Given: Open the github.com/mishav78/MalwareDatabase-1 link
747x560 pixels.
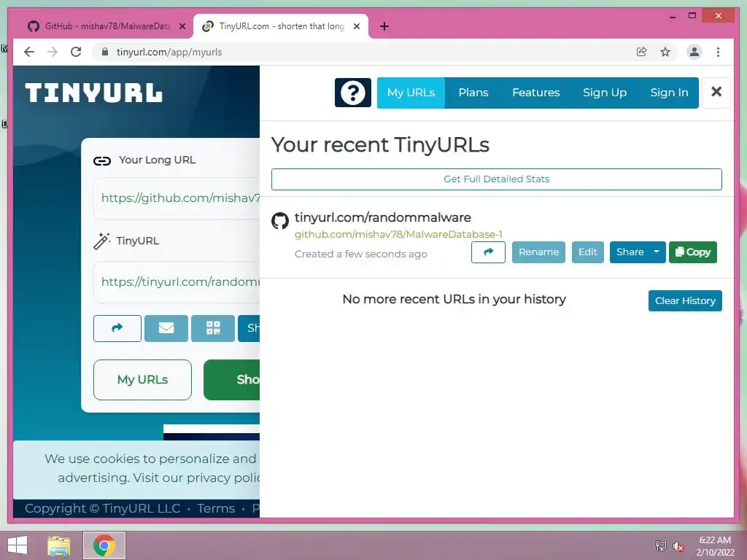Looking at the screenshot, I should click(398, 234).
